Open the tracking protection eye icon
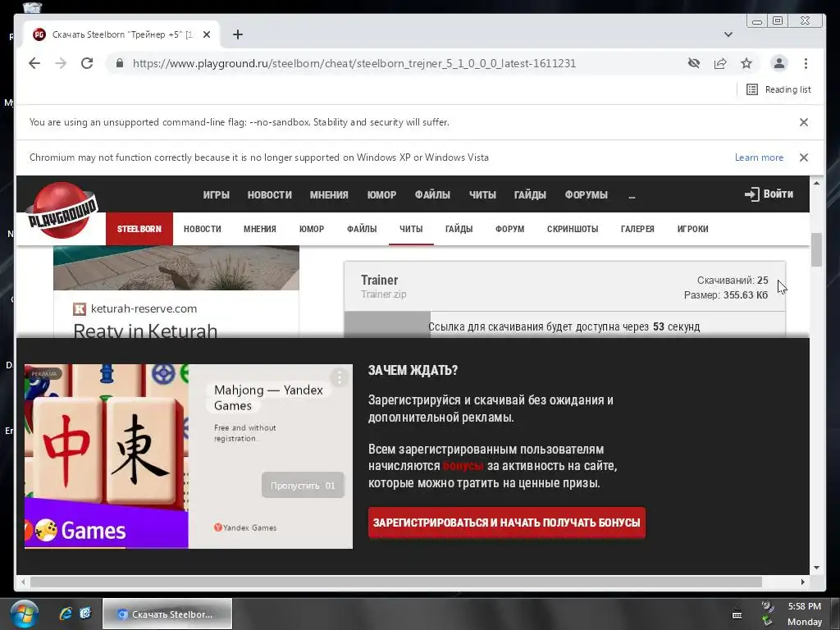This screenshot has width=840, height=630. pyautogui.click(x=694, y=63)
